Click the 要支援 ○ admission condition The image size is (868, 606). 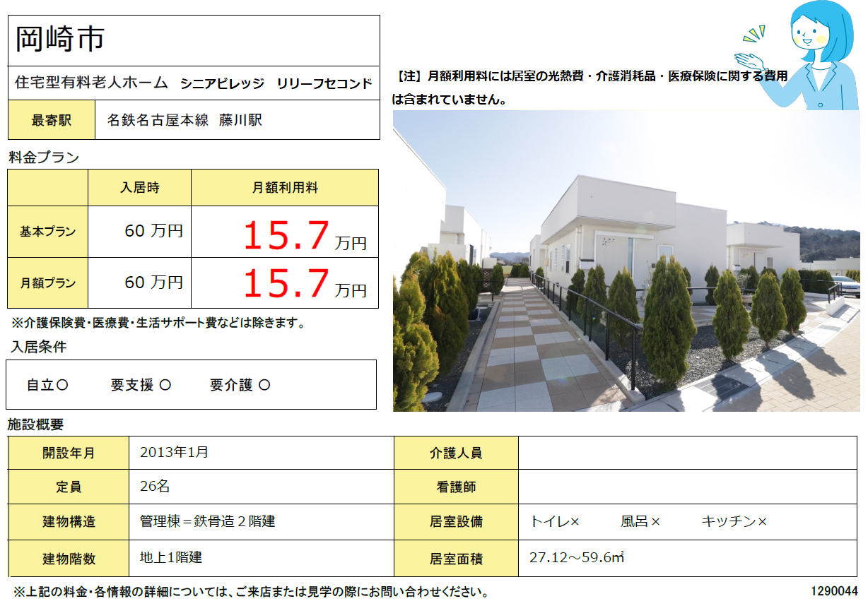(141, 385)
